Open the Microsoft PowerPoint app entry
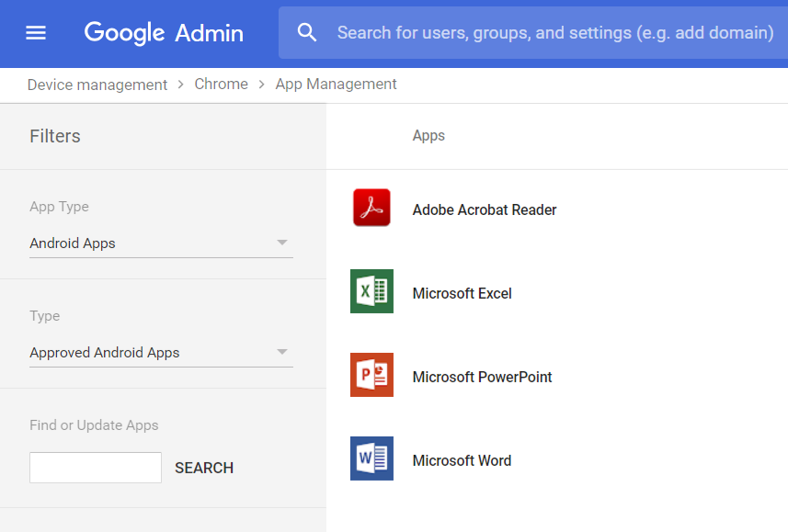 [482, 377]
